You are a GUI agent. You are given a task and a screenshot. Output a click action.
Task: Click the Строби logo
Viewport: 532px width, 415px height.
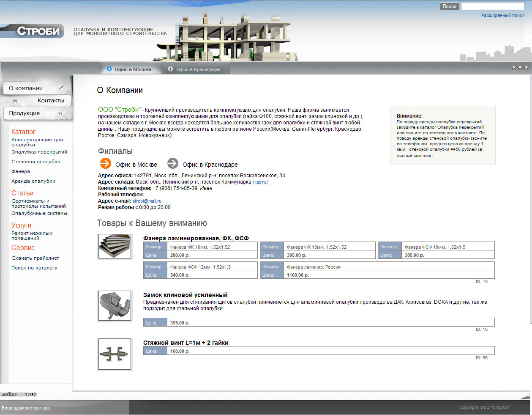[x=38, y=31]
